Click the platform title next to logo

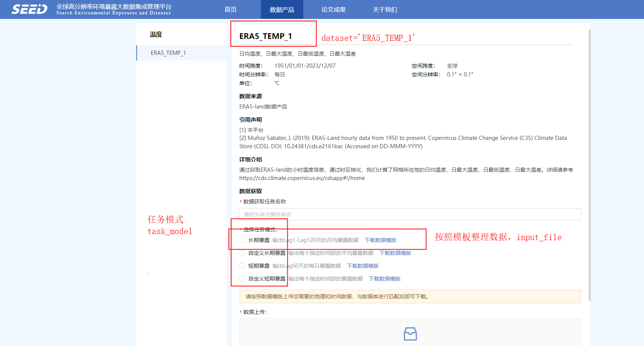point(114,9)
